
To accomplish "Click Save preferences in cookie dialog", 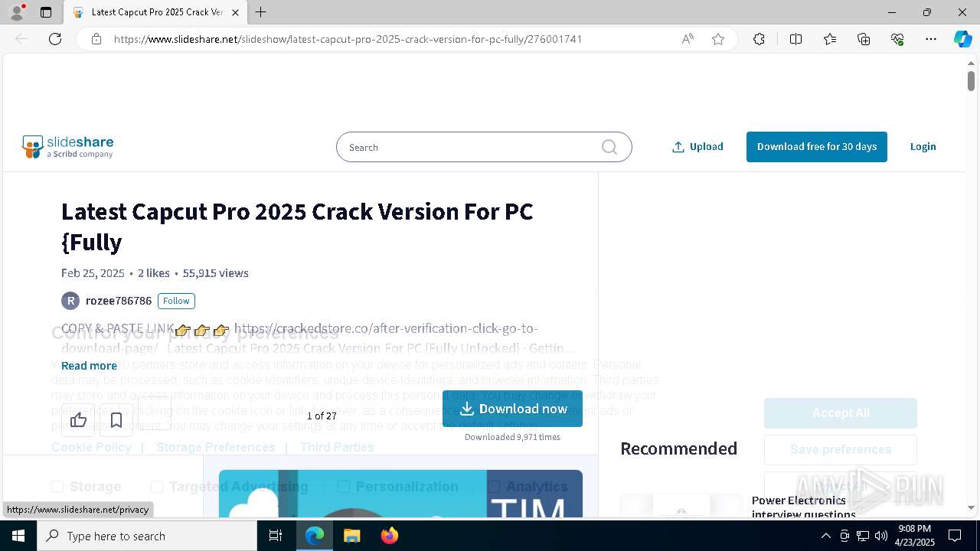I will [840, 450].
